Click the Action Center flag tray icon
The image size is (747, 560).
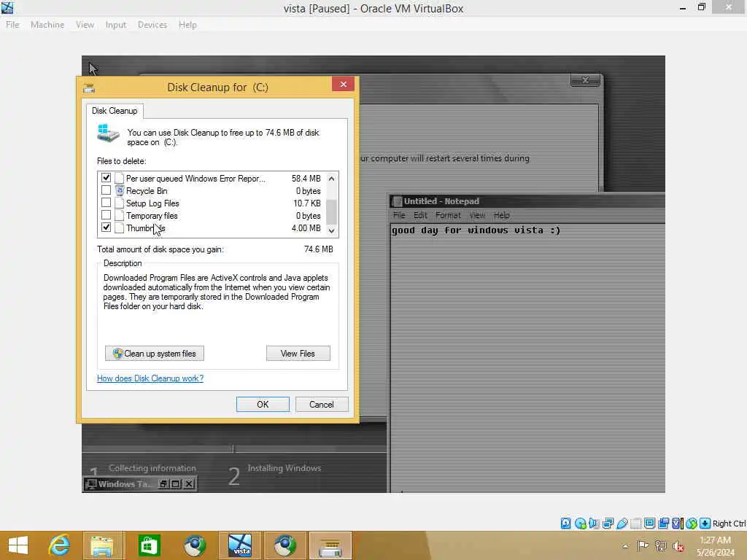click(643, 545)
